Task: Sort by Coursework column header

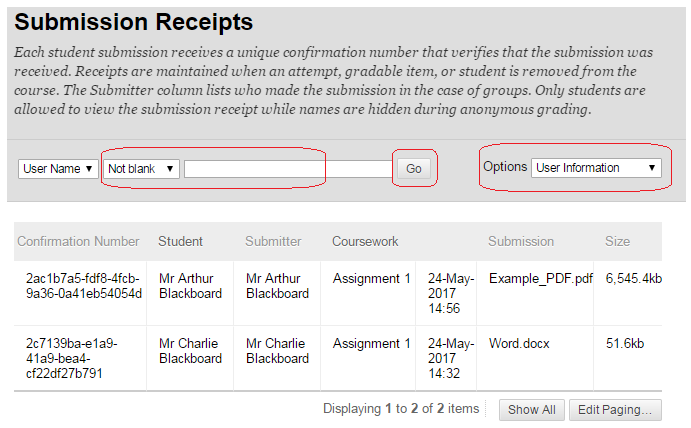Action: pos(365,241)
